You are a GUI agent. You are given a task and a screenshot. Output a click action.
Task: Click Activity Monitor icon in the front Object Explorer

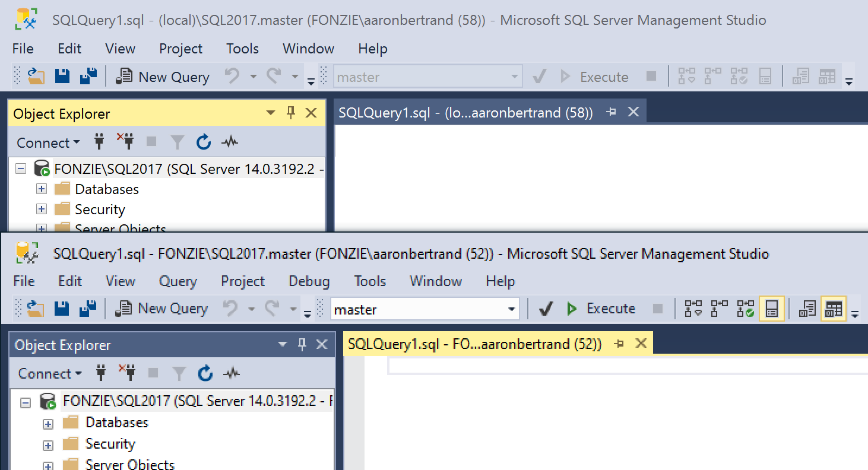232,373
